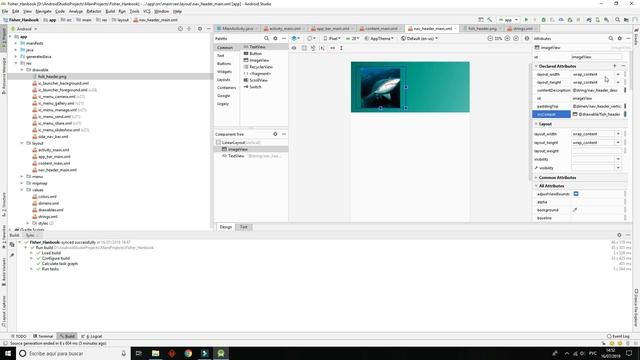The width and height of the screenshot is (640, 360).
Task: Click the Run app green play icon
Action: pos(526,20)
